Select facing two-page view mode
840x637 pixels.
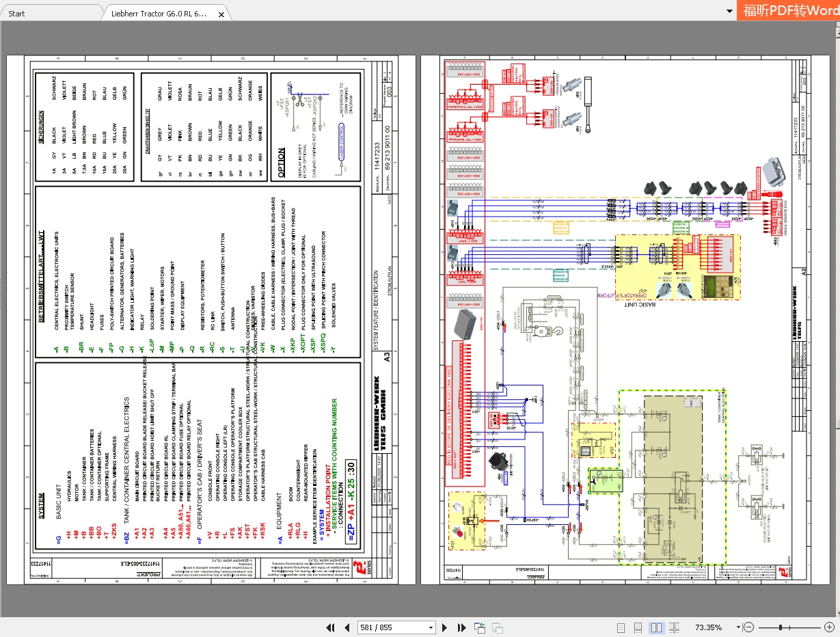656,627
